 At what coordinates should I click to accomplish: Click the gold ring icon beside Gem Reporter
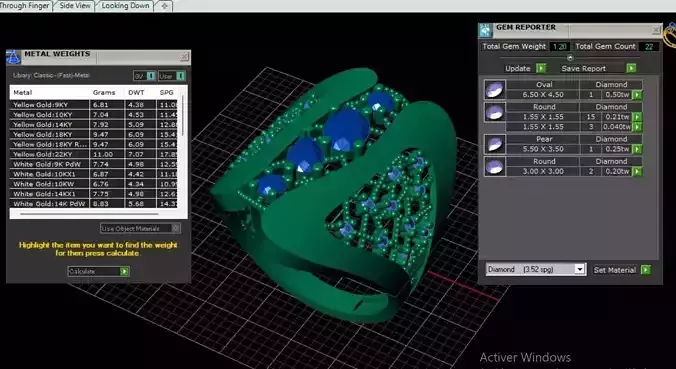[x=670, y=34]
